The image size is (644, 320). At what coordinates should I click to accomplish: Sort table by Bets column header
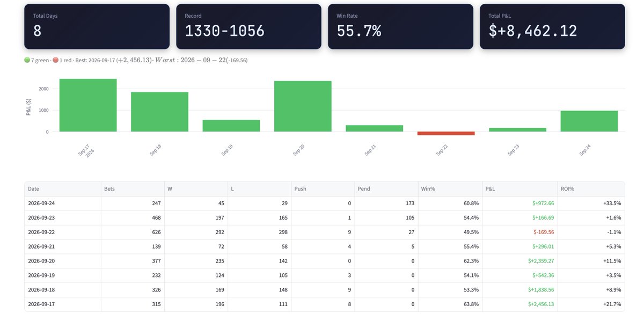133,189
